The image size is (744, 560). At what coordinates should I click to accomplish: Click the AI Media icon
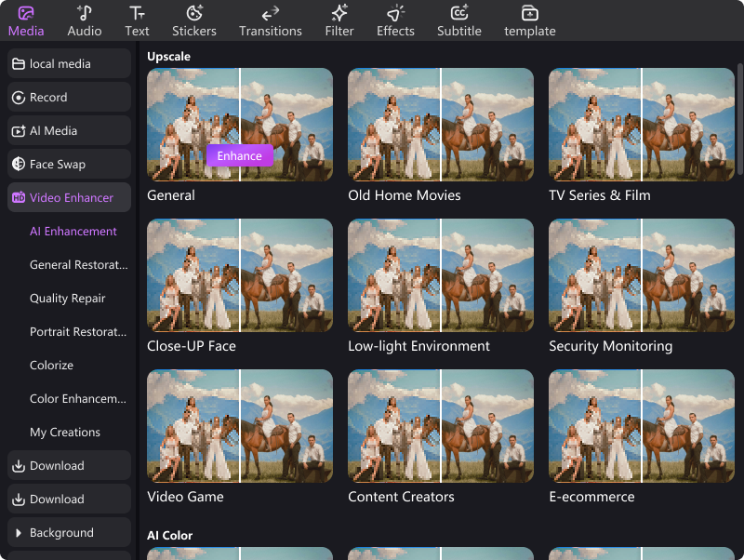19,131
